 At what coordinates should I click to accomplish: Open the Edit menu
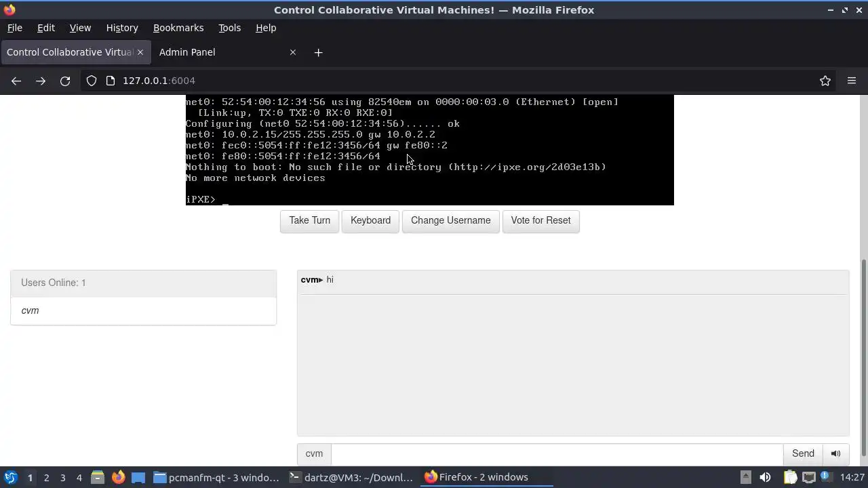point(46,28)
